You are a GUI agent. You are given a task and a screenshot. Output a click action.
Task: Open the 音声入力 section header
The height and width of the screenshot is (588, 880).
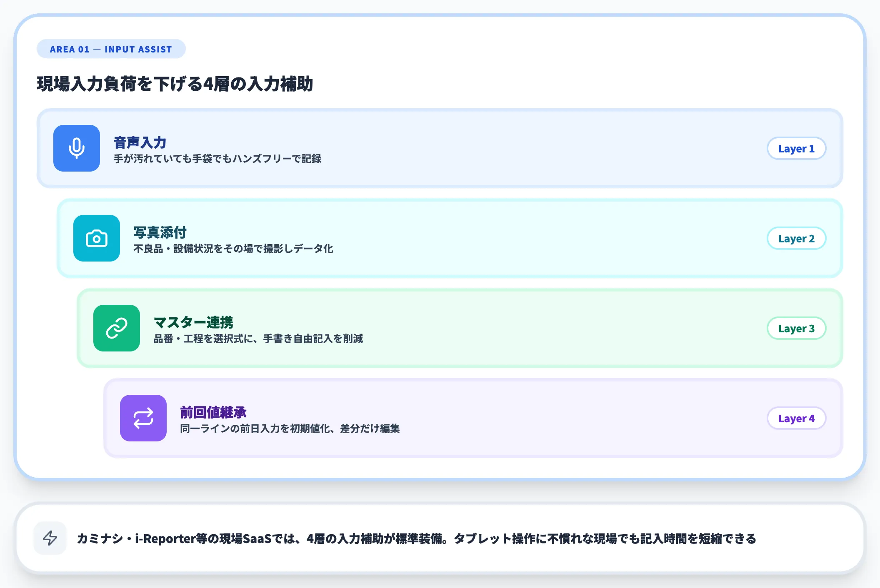pos(139,142)
